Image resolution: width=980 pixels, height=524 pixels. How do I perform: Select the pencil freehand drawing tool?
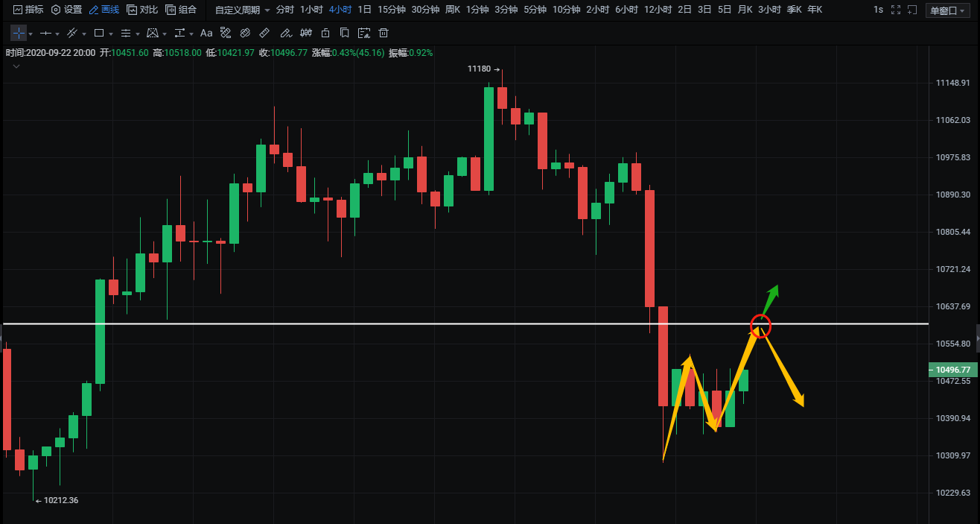point(285,34)
